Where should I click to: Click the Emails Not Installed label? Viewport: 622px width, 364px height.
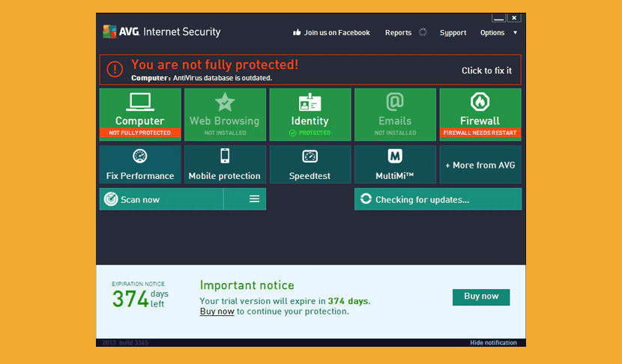[395, 133]
